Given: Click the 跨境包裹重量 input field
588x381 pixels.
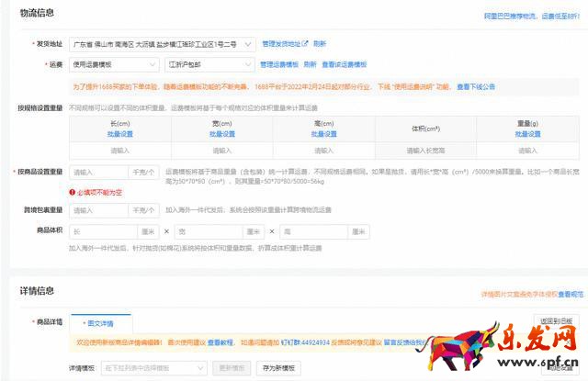Looking at the screenshot, I should coord(98,210).
